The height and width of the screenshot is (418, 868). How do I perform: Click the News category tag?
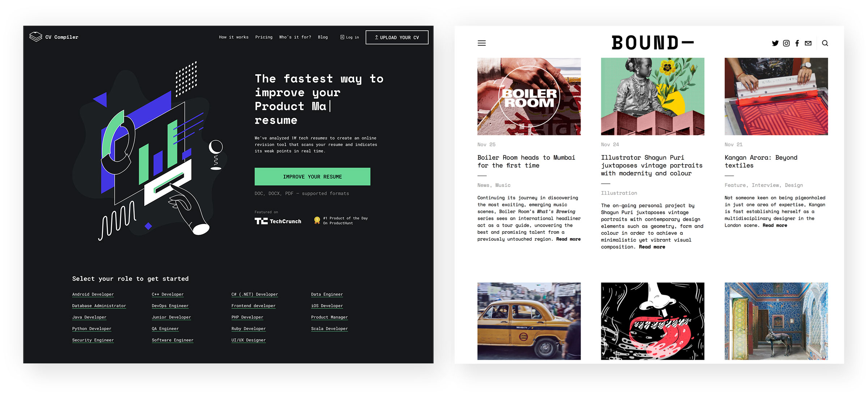point(483,185)
